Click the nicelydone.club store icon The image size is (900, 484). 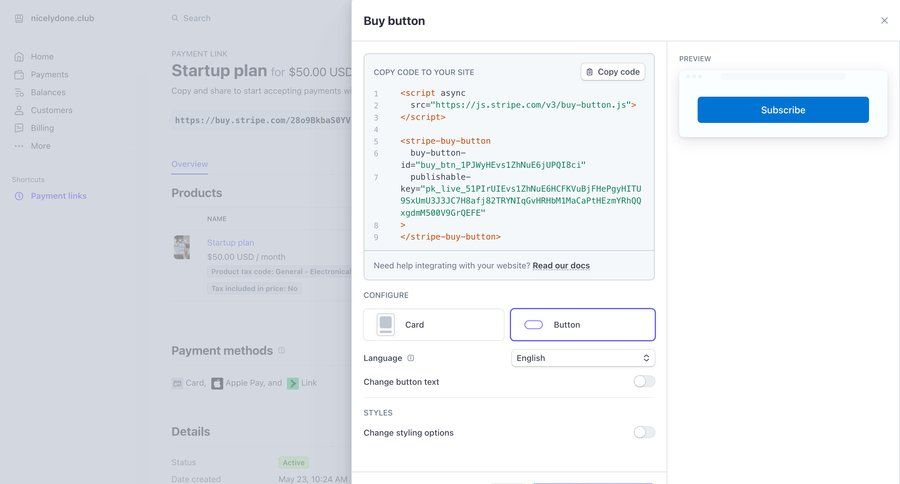(x=19, y=18)
